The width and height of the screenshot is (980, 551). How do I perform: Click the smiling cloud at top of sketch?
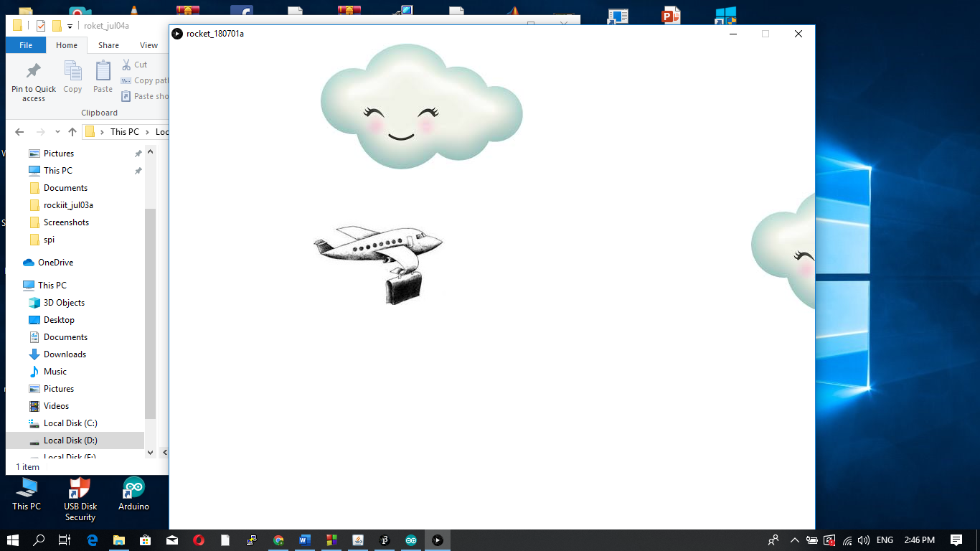422,106
